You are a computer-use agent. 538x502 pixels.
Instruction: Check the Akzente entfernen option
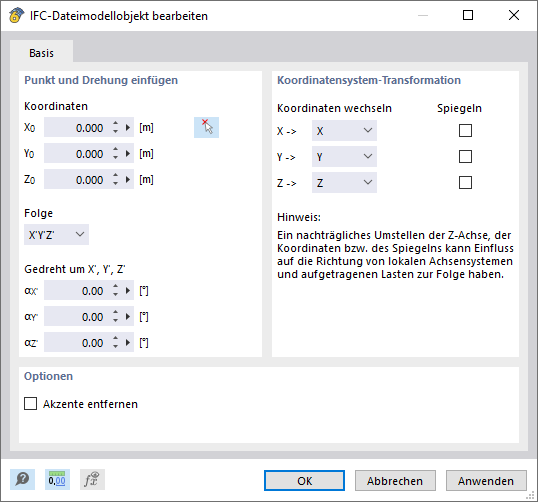coord(31,404)
